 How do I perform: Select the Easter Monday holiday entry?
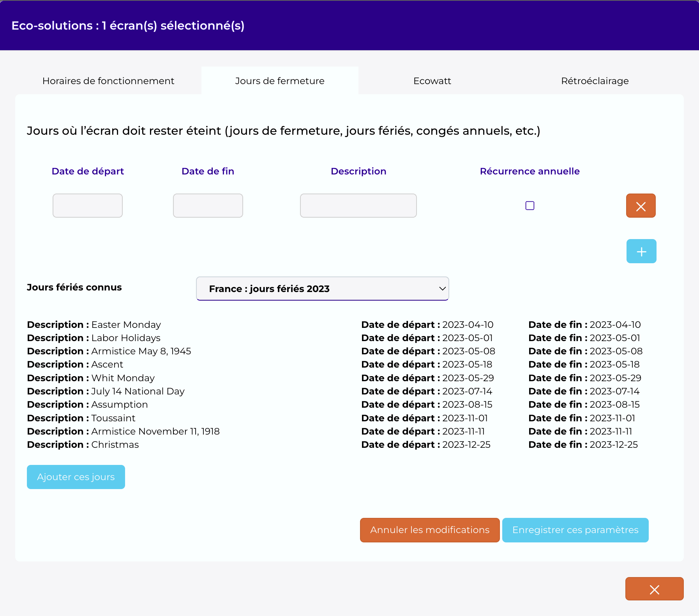94,325
